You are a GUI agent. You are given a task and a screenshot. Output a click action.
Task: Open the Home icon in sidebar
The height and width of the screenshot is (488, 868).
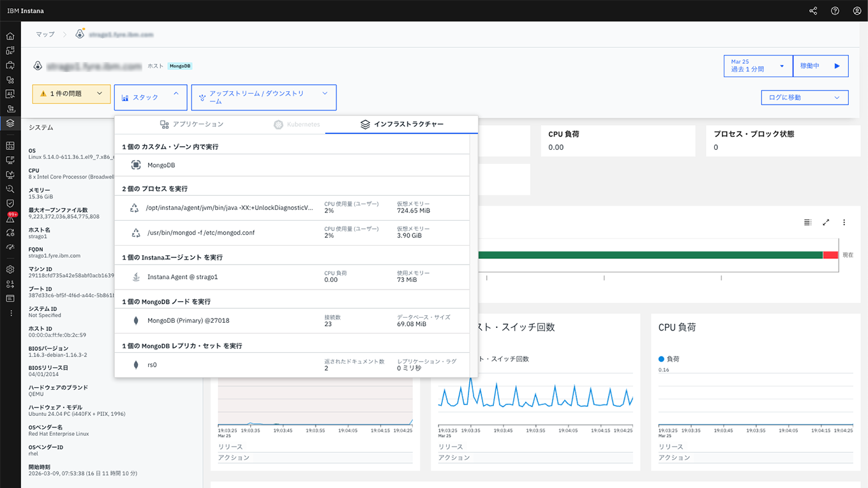[x=10, y=36]
